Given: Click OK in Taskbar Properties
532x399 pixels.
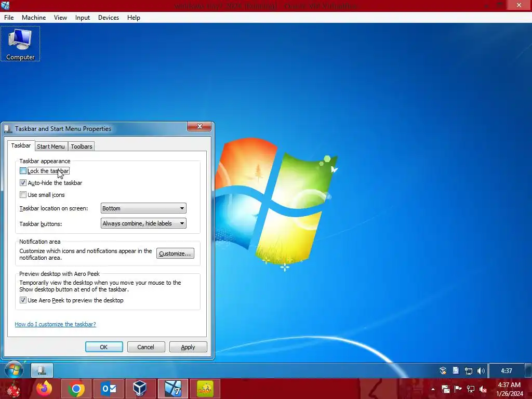Looking at the screenshot, I should (x=104, y=347).
